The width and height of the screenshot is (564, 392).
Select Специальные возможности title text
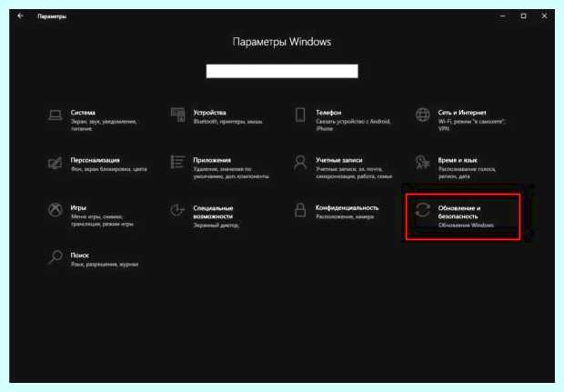[x=213, y=212]
